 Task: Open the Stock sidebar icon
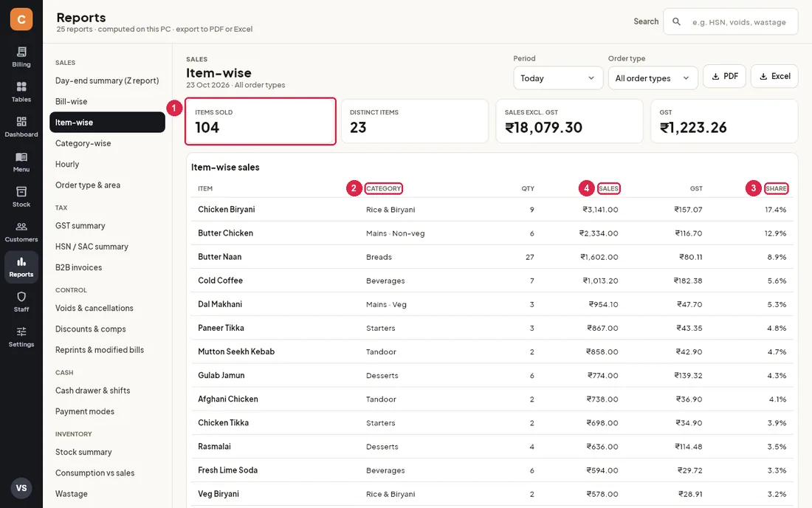click(x=21, y=197)
